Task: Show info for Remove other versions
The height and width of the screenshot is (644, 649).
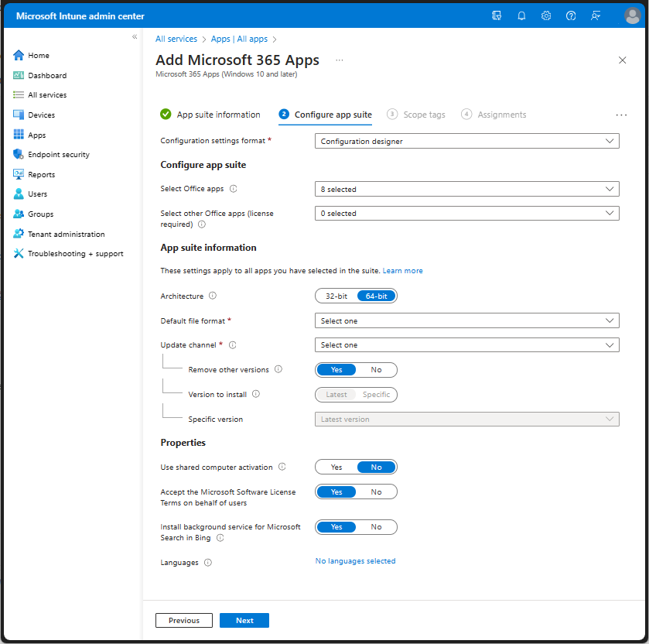Action: click(278, 369)
